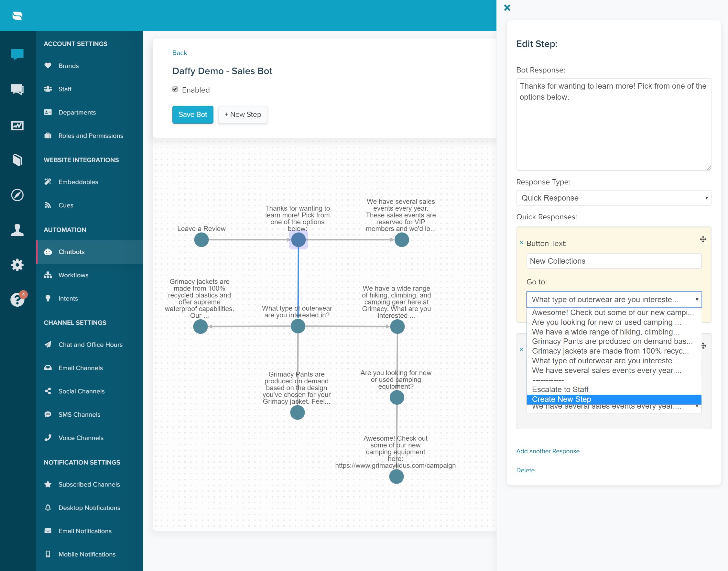
Task: Open the analytics reports icon in sidebar
Action: click(x=17, y=126)
